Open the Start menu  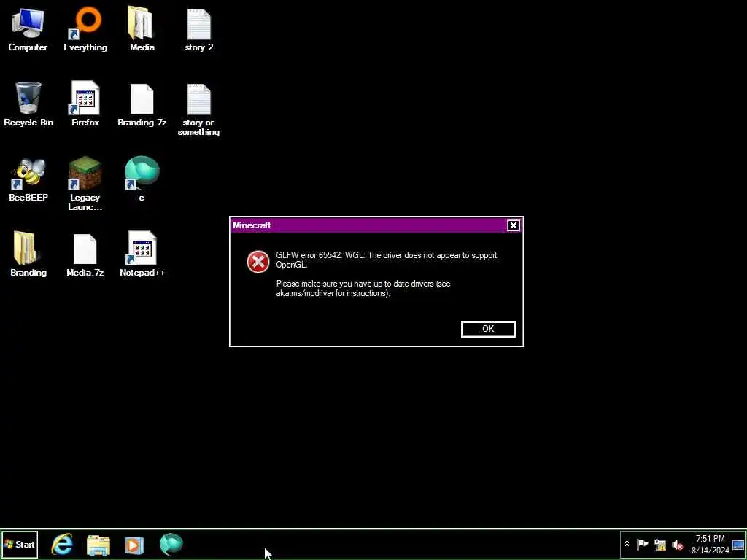[x=20, y=544]
